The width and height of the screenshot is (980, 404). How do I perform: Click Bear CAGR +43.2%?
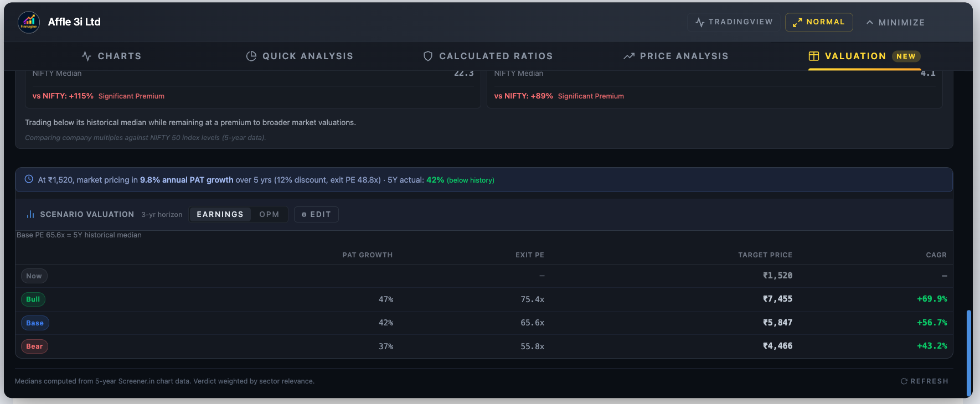(932, 346)
